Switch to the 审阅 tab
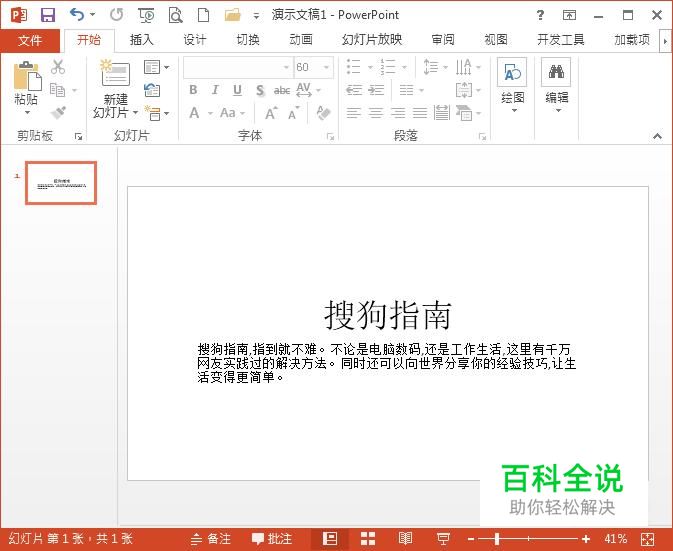 [x=443, y=40]
